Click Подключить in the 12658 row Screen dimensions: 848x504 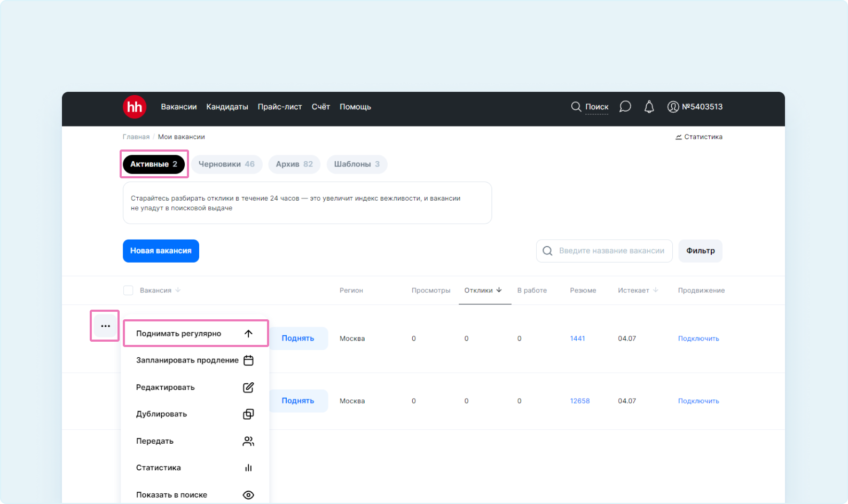(698, 401)
